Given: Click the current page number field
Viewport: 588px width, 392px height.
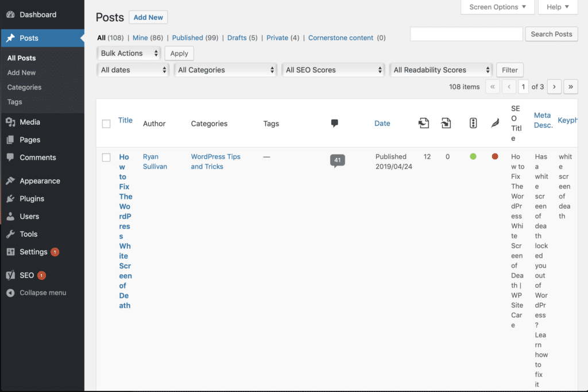Looking at the screenshot, I should (523, 87).
